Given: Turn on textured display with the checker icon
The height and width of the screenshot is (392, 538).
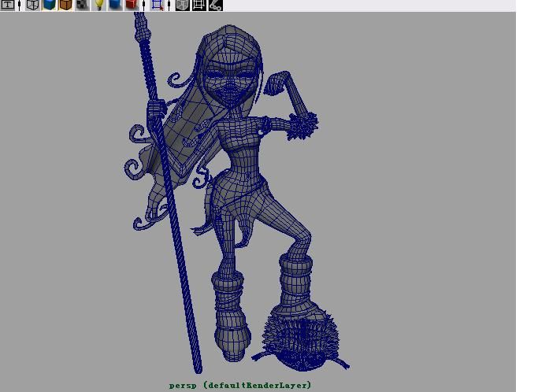Looking at the screenshot, I should point(82,6).
